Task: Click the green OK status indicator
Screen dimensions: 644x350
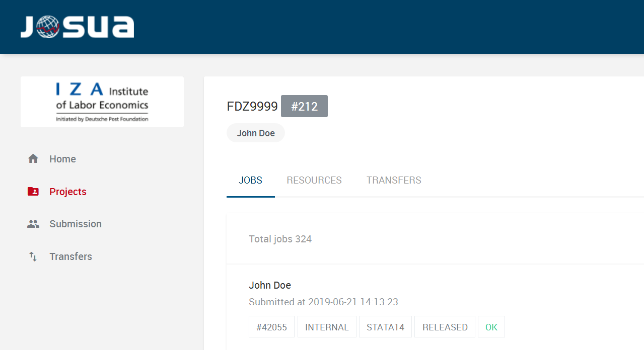Action: 491,326
